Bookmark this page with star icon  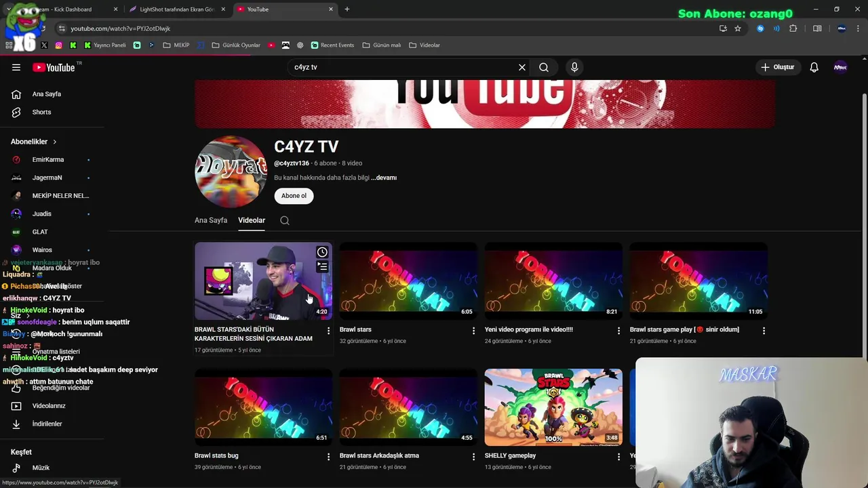click(738, 28)
